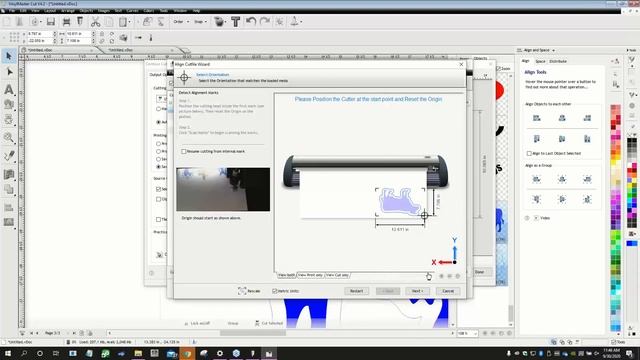Click middle Align as a Group top icon

tap(562, 179)
